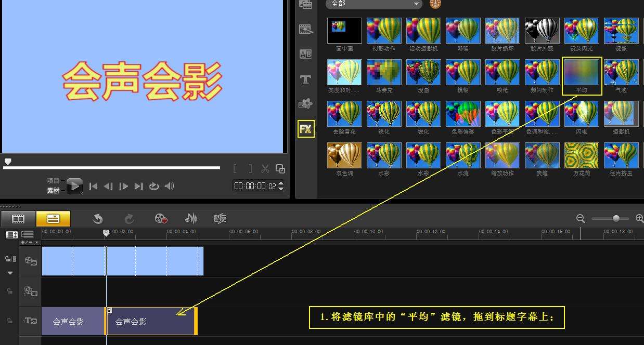Select the 马赛克 (Mosaic) filter thumbnail

coord(384,72)
